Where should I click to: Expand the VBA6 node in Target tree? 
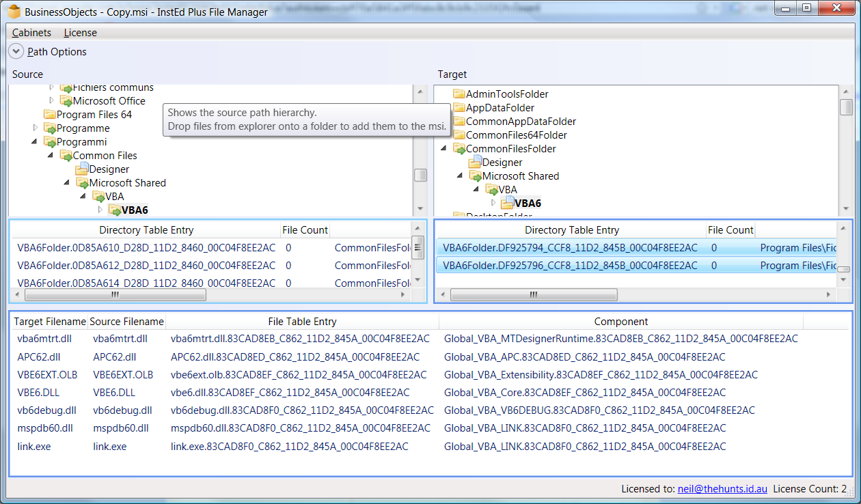point(493,203)
